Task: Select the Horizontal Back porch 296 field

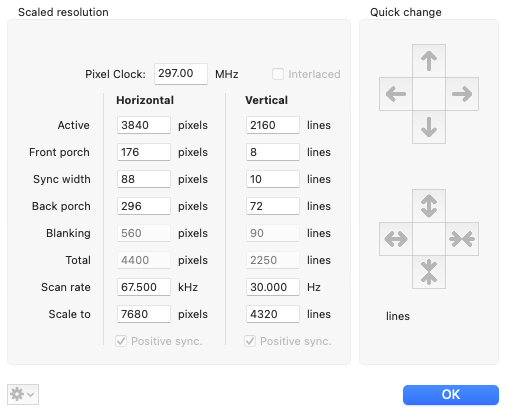Action: point(144,206)
